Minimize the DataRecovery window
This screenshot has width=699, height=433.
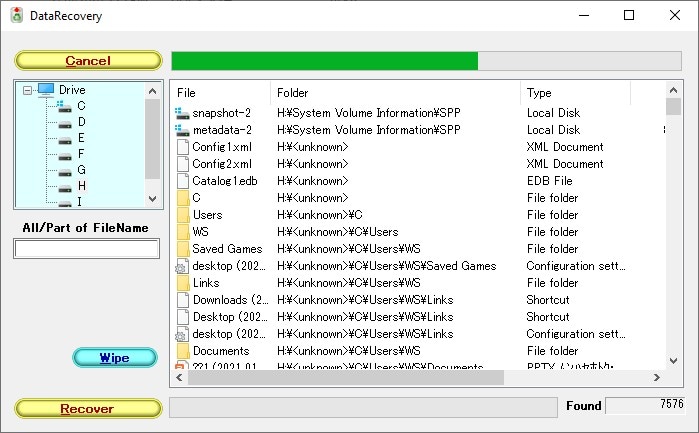coord(584,15)
